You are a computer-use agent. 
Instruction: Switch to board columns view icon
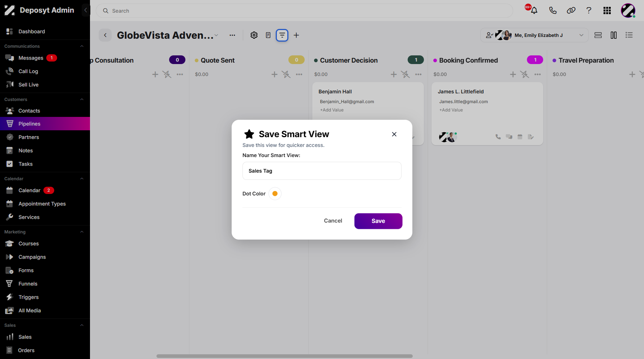614,35
